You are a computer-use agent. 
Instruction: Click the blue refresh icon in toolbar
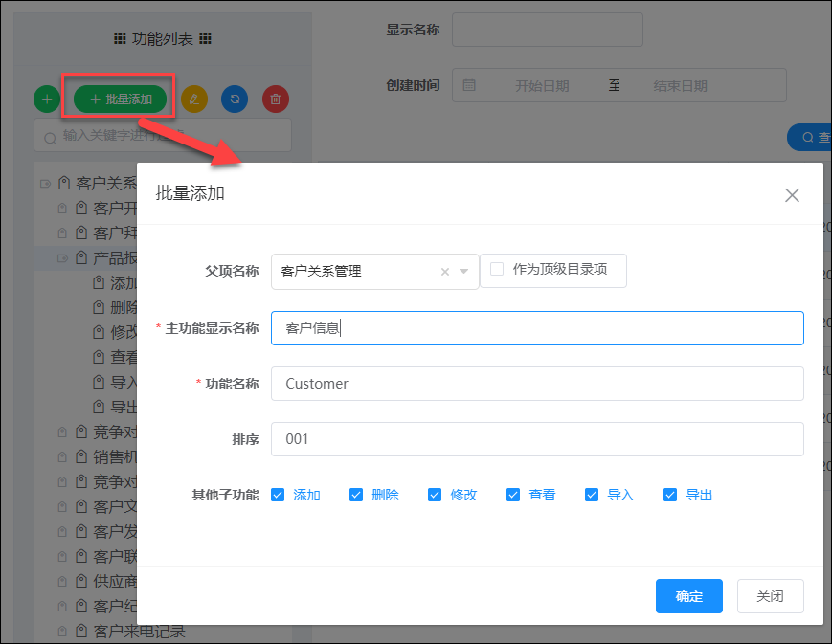tap(235, 99)
